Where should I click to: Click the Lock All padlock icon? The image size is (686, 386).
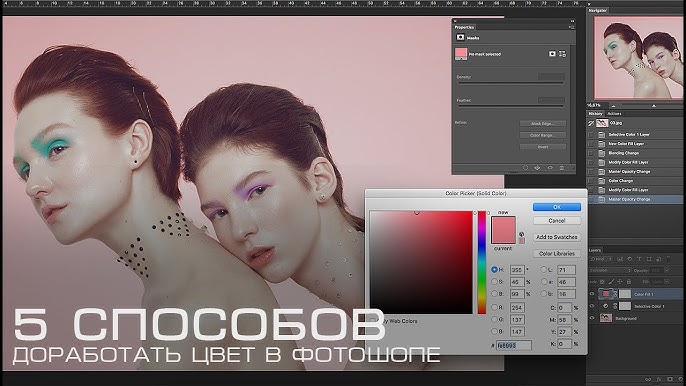[x=629, y=282]
